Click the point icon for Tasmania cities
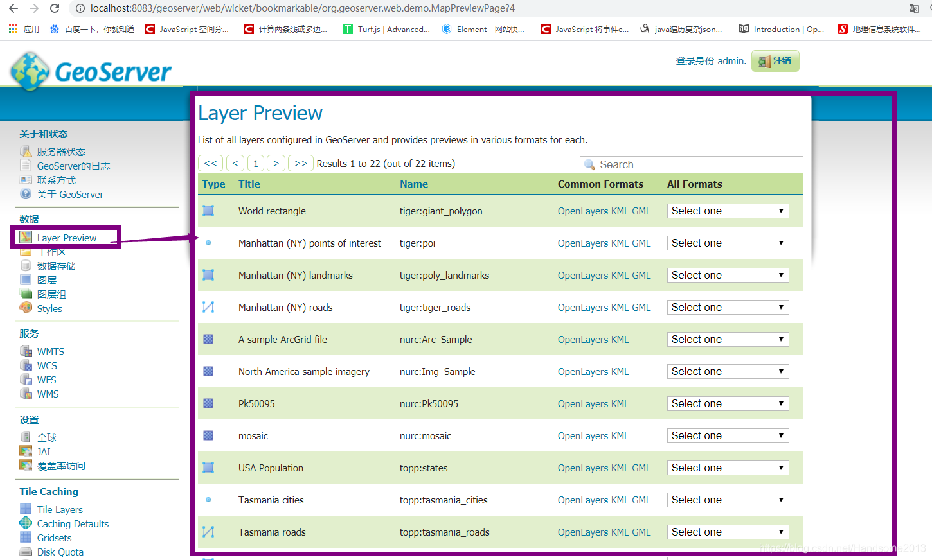Image resolution: width=932 pixels, height=560 pixels. [208, 500]
